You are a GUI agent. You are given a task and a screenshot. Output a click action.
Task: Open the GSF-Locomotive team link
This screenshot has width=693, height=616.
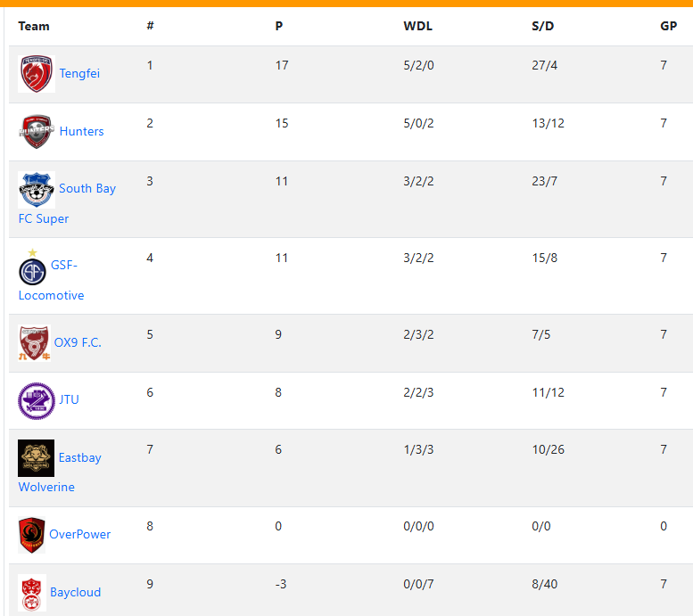pyautogui.click(x=51, y=280)
